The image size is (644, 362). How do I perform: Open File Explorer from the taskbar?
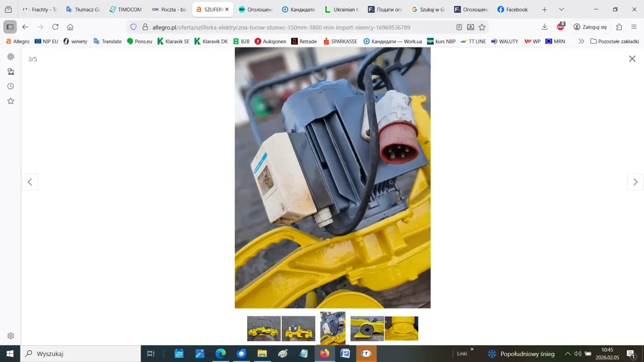pyautogui.click(x=262, y=354)
